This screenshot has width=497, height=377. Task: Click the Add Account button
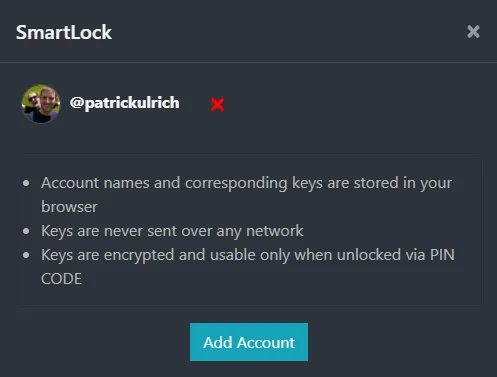coord(249,342)
